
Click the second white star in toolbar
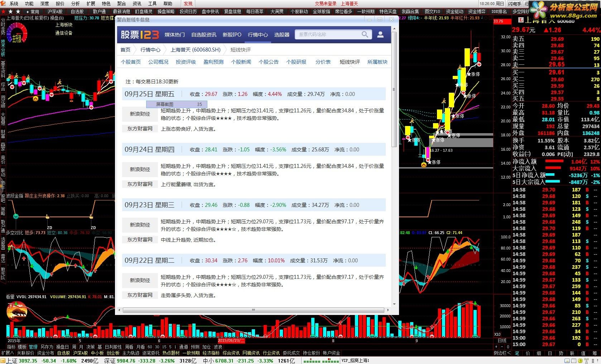click(18, 11)
